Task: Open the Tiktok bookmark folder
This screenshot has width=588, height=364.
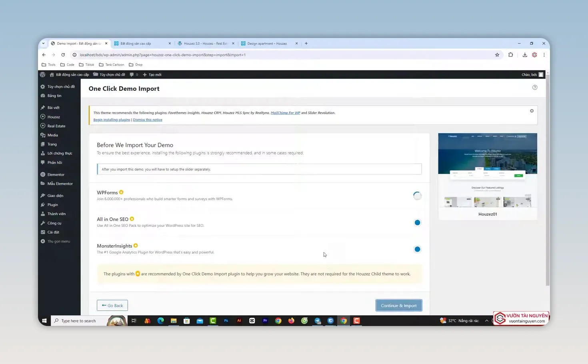Action: click(86, 65)
